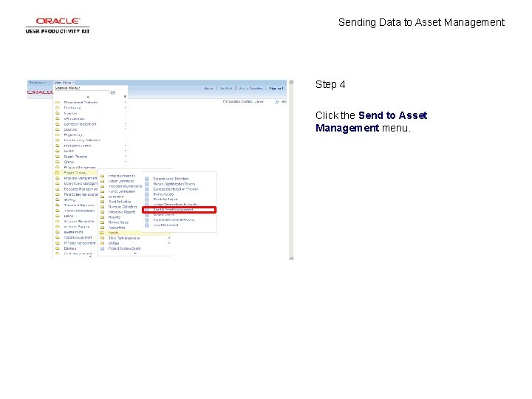Screen dimensions: 532x399
Task: Click the Inventory folder icon
Action: pyautogui.click(x=58, y=113)
